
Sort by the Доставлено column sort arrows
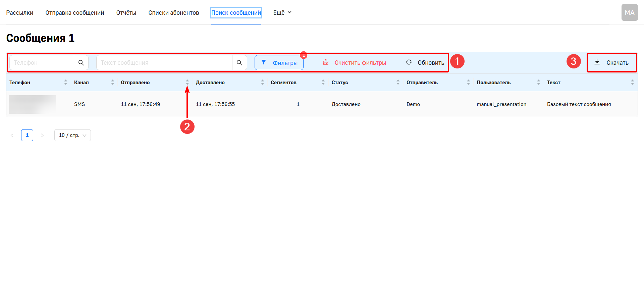(x=262, y=82)
